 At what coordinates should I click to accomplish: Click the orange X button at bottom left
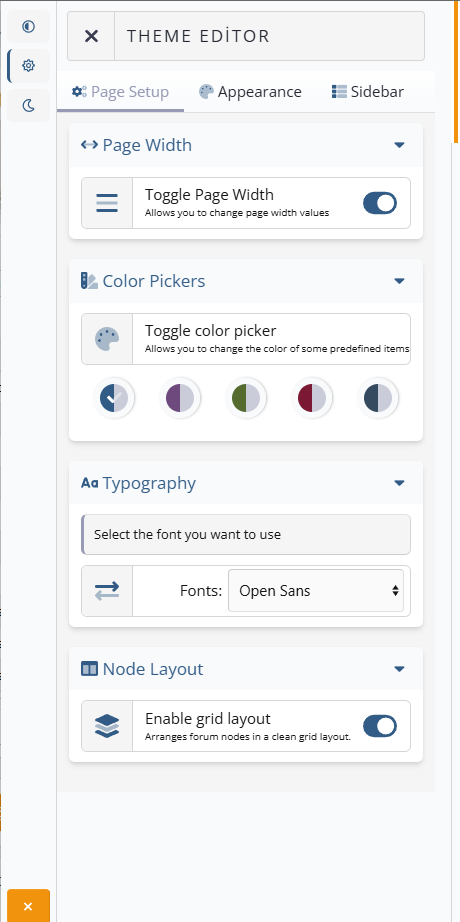[x=28, y=906]
